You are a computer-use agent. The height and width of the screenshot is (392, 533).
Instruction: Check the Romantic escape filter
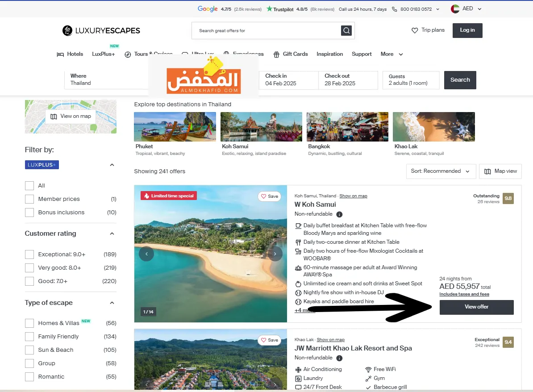[x=29, y=377]
